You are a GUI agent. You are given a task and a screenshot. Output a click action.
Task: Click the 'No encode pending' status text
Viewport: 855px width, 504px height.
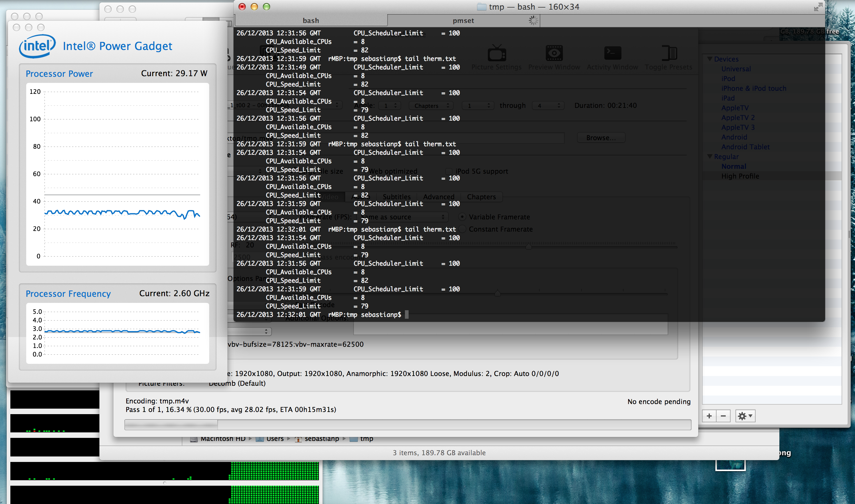click(659, 401)
